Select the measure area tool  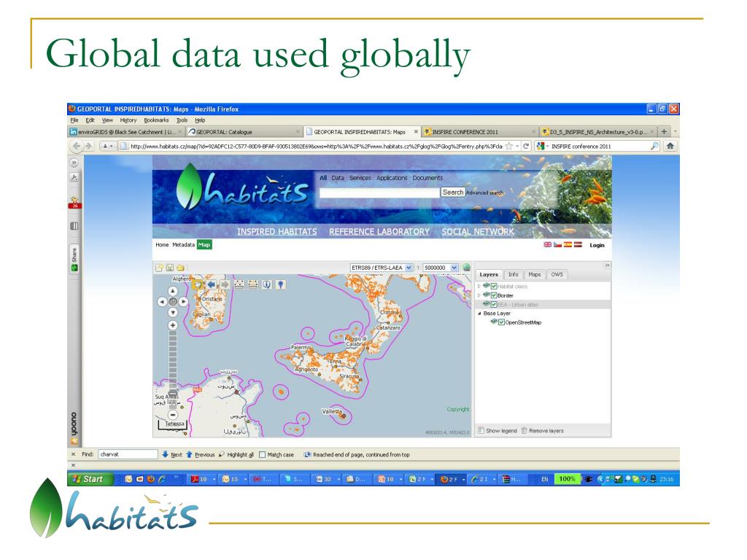252,284
